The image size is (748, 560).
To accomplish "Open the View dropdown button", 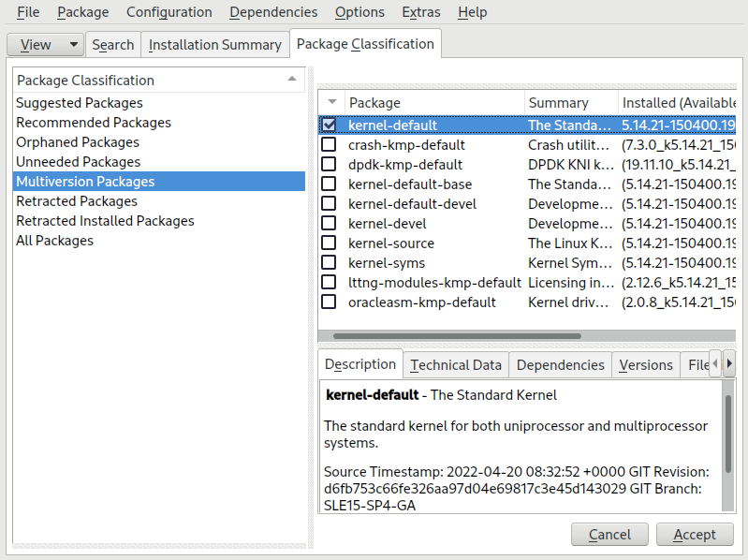I will point(45,44).
